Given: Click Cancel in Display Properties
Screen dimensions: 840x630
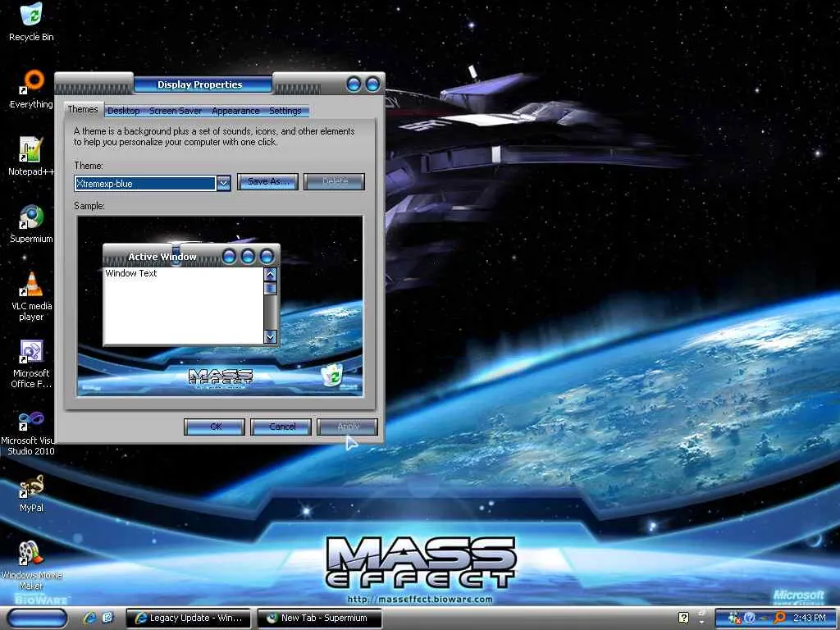Looking at the screenshot, I should [x=281, y=427].
